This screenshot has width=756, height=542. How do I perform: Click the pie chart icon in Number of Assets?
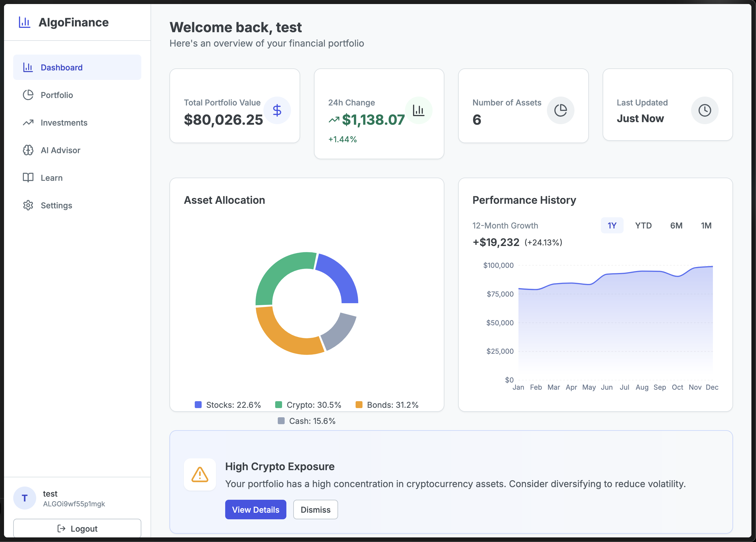560,110
